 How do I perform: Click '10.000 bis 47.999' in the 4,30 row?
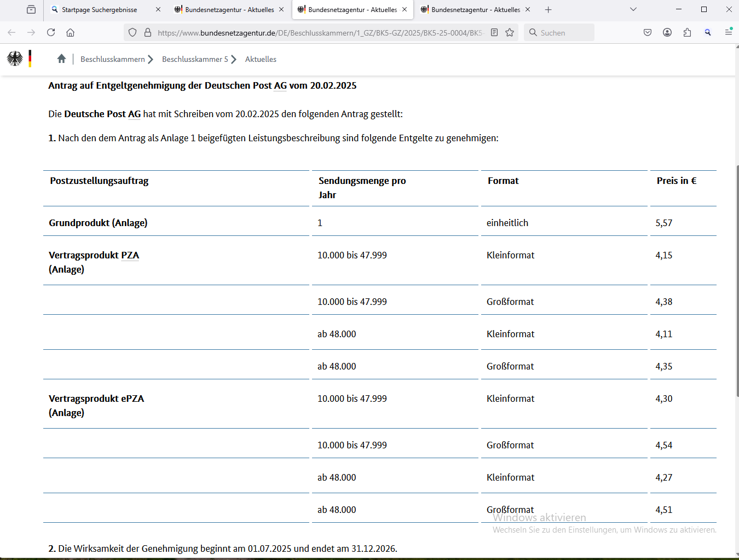(352, 399)
